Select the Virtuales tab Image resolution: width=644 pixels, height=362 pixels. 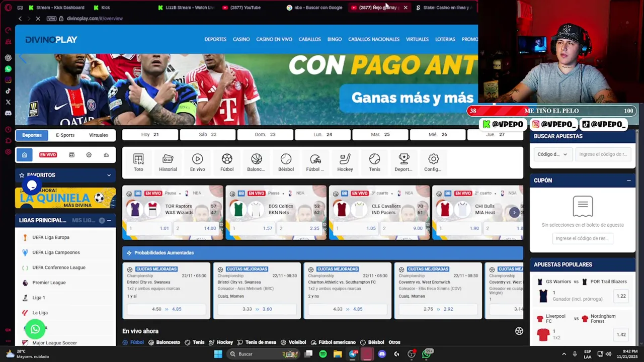click(99, 135)
